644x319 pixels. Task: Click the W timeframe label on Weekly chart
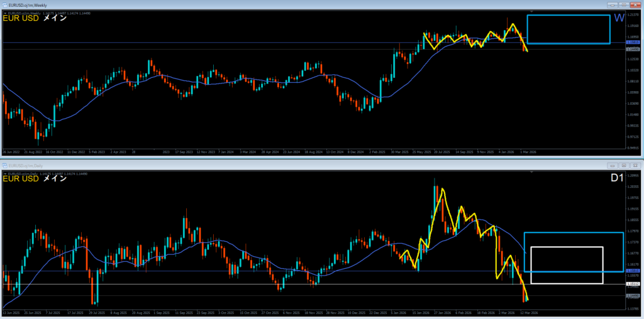[x=619, y=18]
